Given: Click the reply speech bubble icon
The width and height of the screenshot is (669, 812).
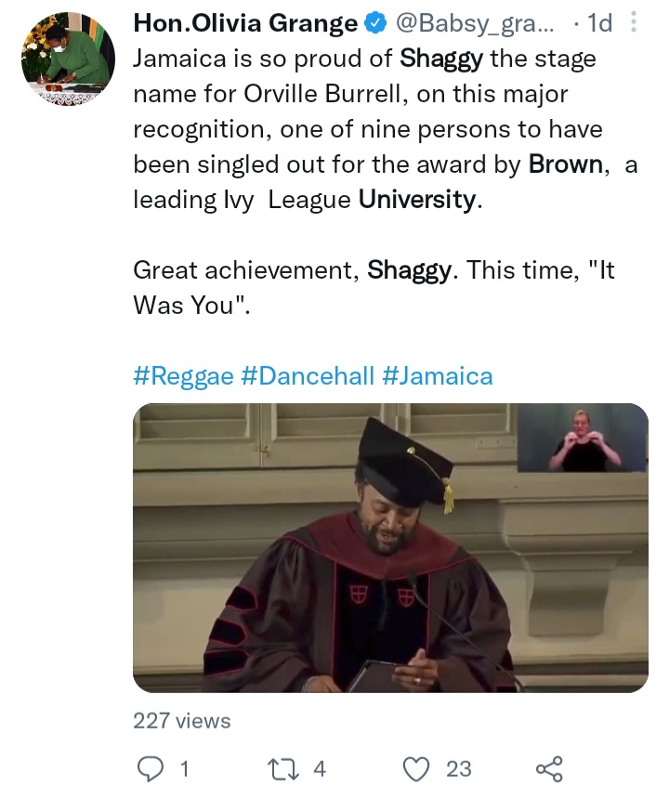Looking at the screenshot, I should click(150, 768).
